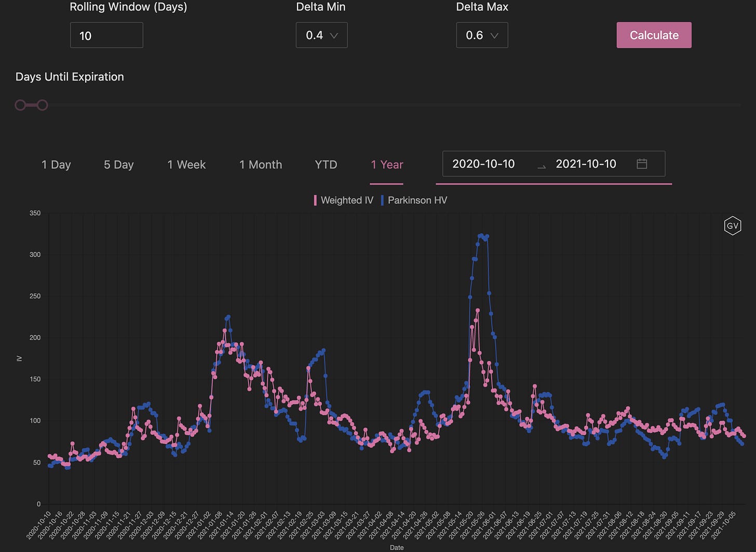Image resolution: width=756 pixels, height=552 pixels.
Task: Choose the 1 Year range tab
Action: pyautogui.click(x=387, y=165)
